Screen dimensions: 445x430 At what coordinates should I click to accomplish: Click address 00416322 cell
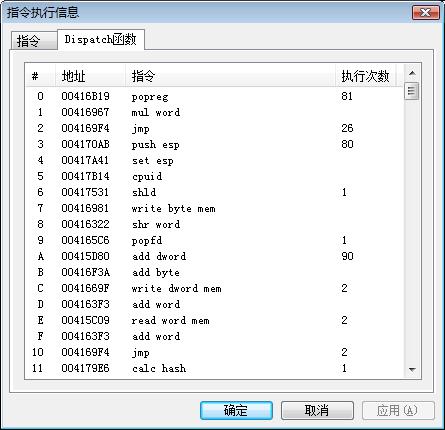point(85,224)
